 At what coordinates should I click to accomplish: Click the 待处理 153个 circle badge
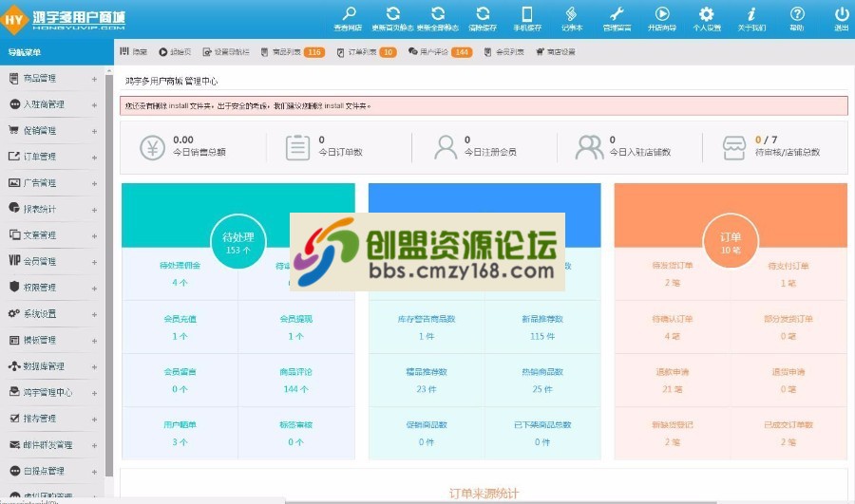(237, 242)
